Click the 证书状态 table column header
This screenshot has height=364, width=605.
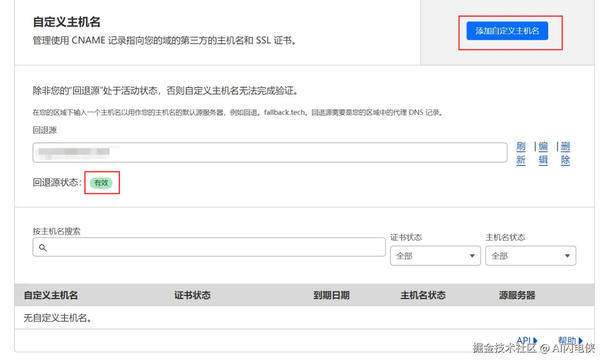[x=193, y=295]
